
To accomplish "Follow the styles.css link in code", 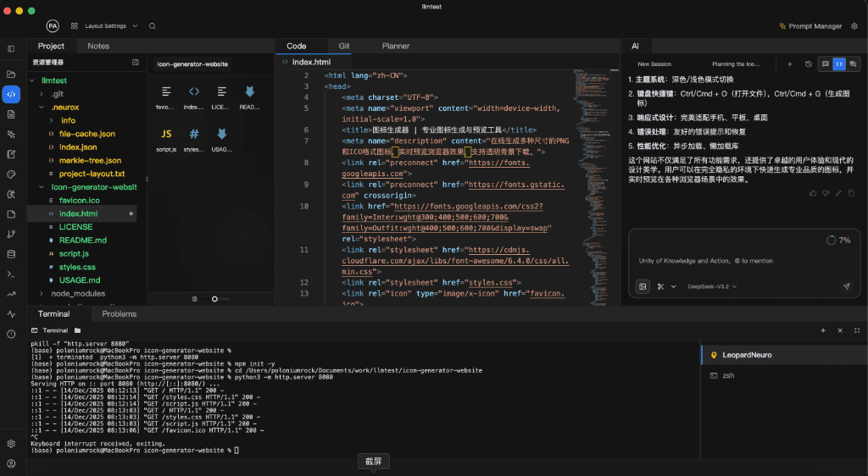I will pyautogui.click(x=492, y=283).
